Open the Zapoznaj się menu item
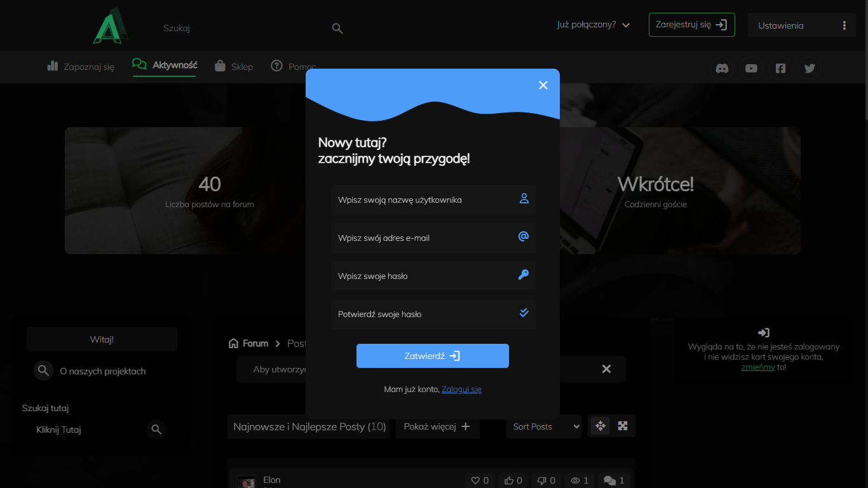 (81, 66)
